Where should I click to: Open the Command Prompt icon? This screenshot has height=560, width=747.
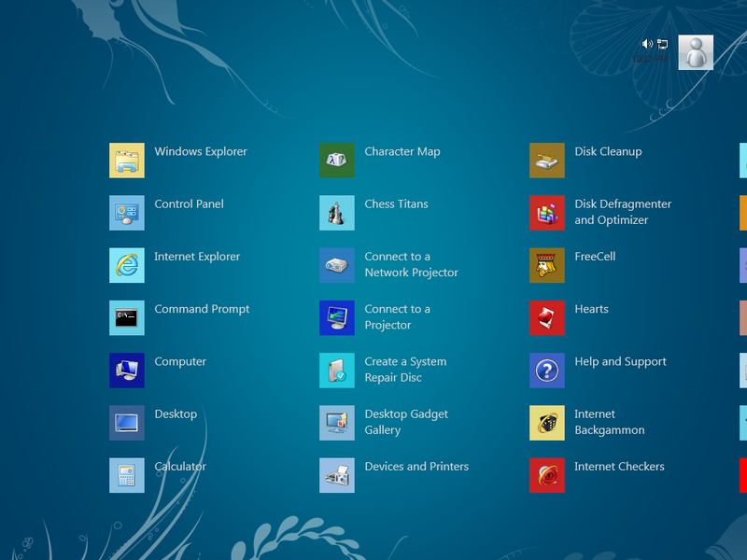127,317
